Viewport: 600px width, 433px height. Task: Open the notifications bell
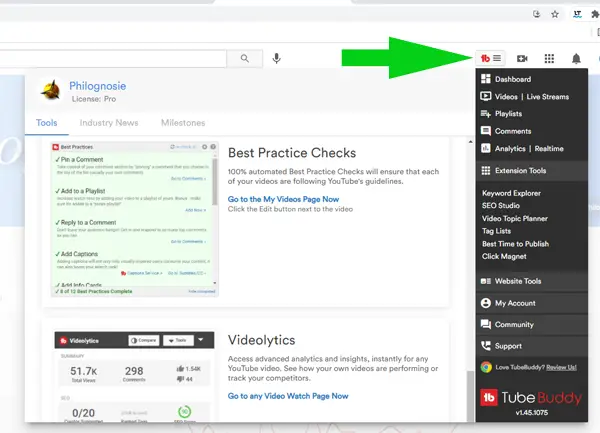click(x=576, y=59)
